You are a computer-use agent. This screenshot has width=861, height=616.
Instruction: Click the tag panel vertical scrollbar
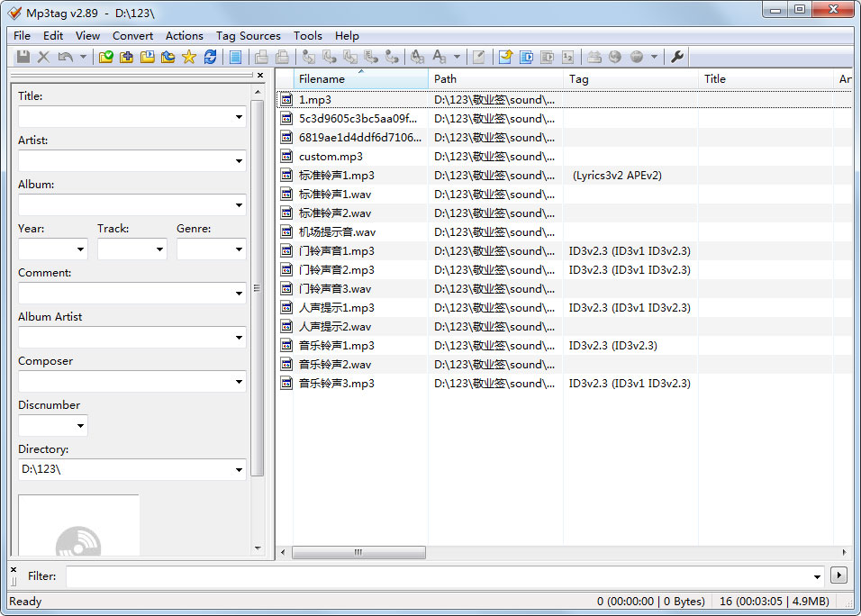(258, 288)
